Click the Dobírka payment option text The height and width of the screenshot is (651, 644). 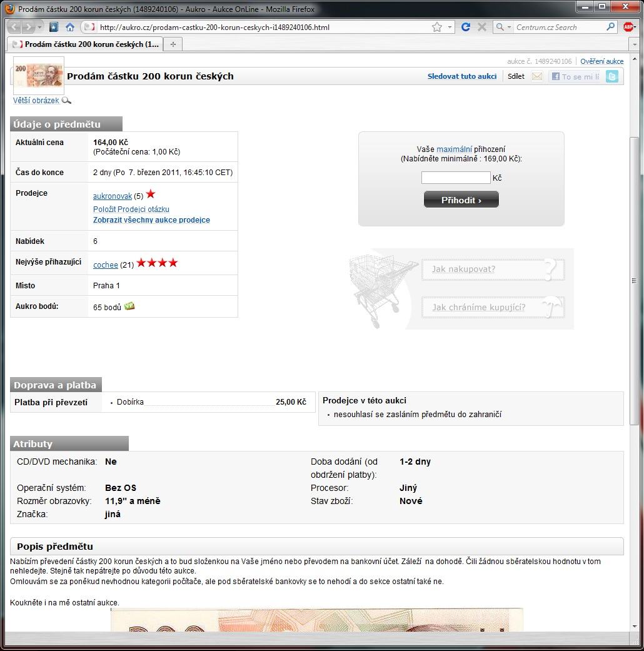click(x=130, y=402)
